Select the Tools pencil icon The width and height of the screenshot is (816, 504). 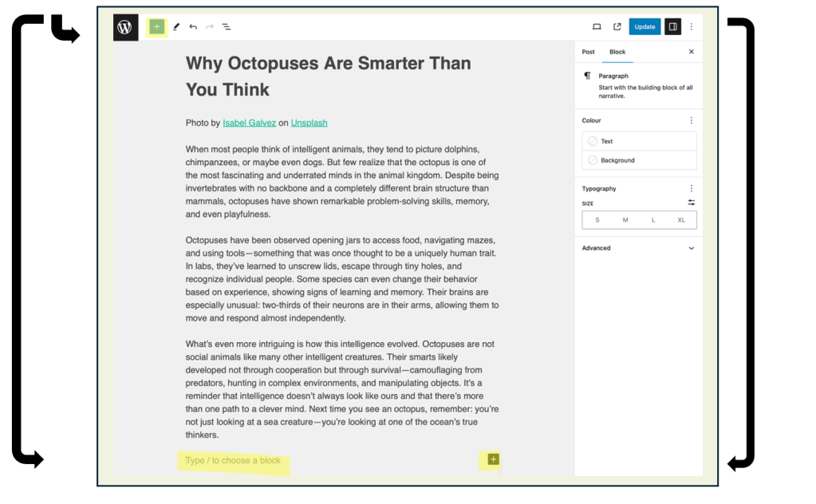click(176, 27)
